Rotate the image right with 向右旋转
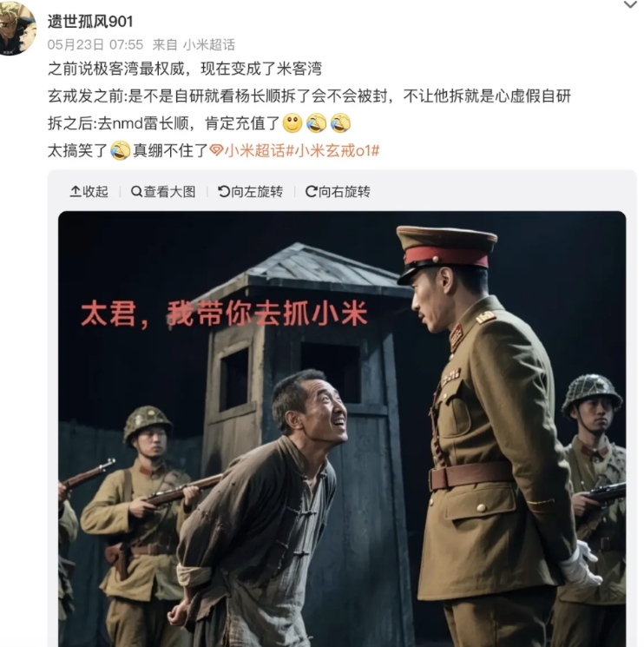This screenshot has height=647, width=644. [x=338, y=191]
